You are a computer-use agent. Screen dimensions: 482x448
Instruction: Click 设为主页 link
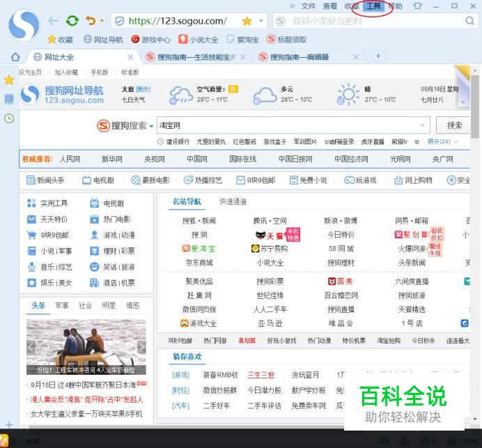tap(31, 72)
